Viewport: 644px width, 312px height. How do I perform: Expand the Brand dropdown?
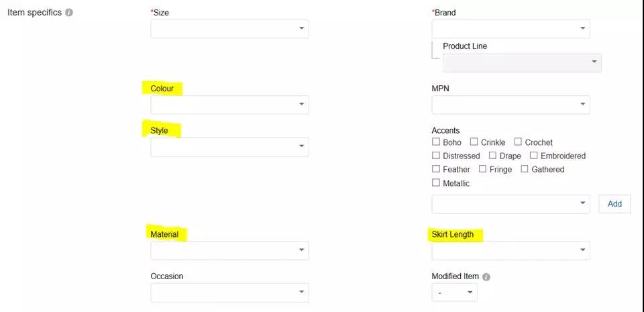[x=511, y=29]
